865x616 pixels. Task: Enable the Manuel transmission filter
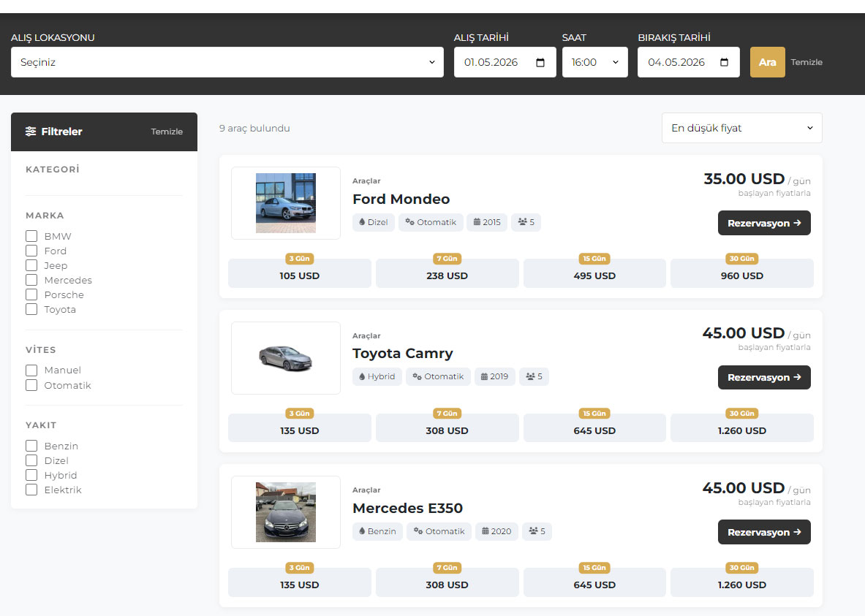coord(31,370)
